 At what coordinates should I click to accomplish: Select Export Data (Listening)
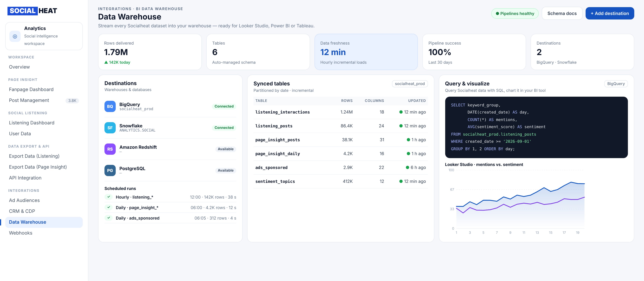tap(44, 156)
